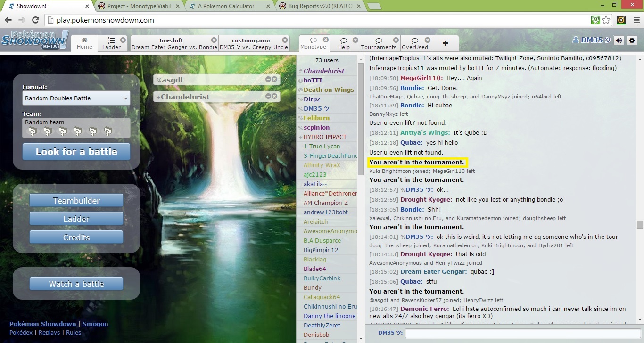Image resolution: width=644 pixels, height=343 pixels.
Task: Close the +Chandelurist private message
Action: pos(274,96)
